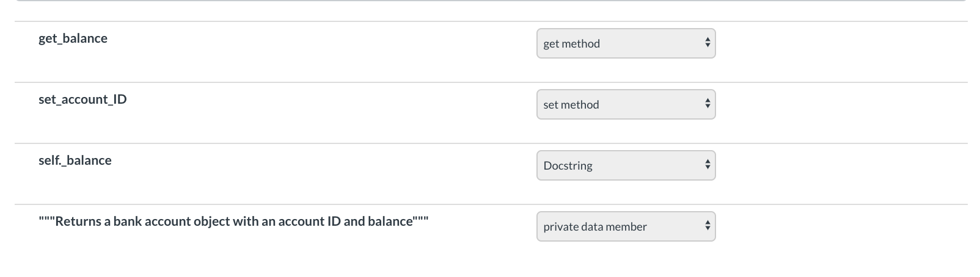This screenshot has height=277, width=980.
Task: Open the dropdown beside get_balance
Action: [625, 43]
